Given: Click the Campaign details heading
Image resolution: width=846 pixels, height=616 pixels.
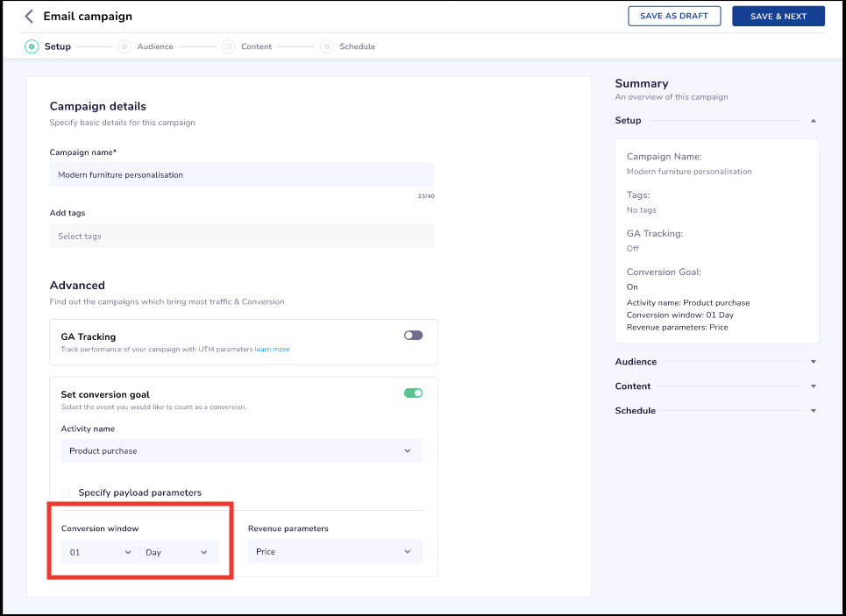Looking at the screenshot, I should click(97, 106).
